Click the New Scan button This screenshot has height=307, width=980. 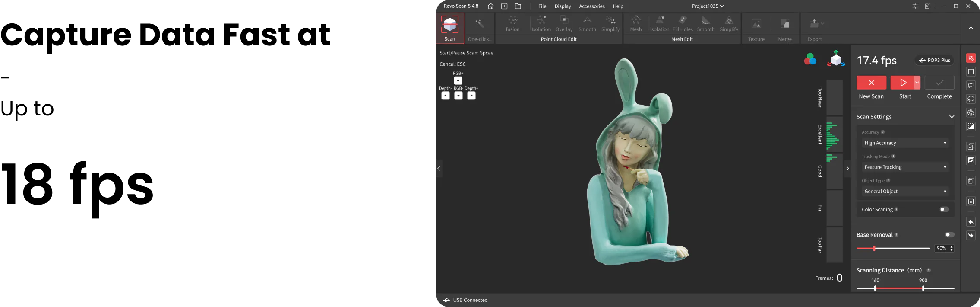coord(871,83)
